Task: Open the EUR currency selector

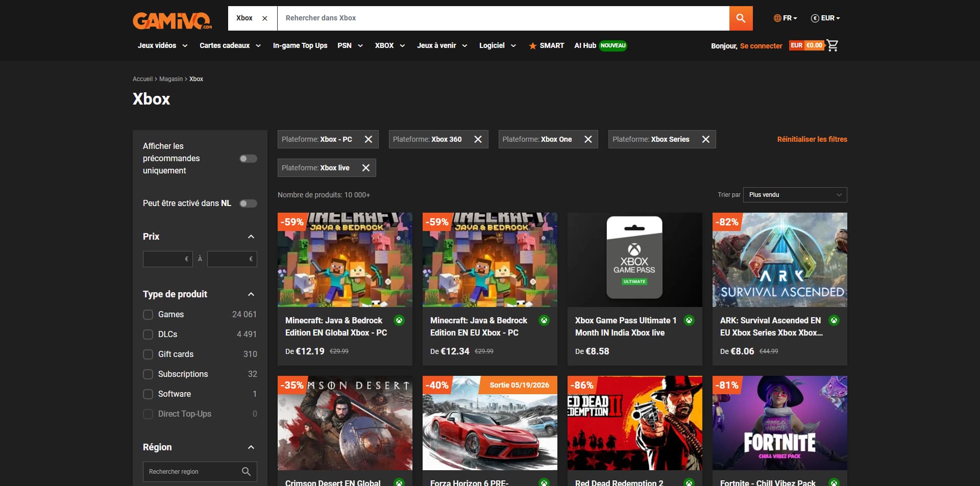Action: coord(825,18)
